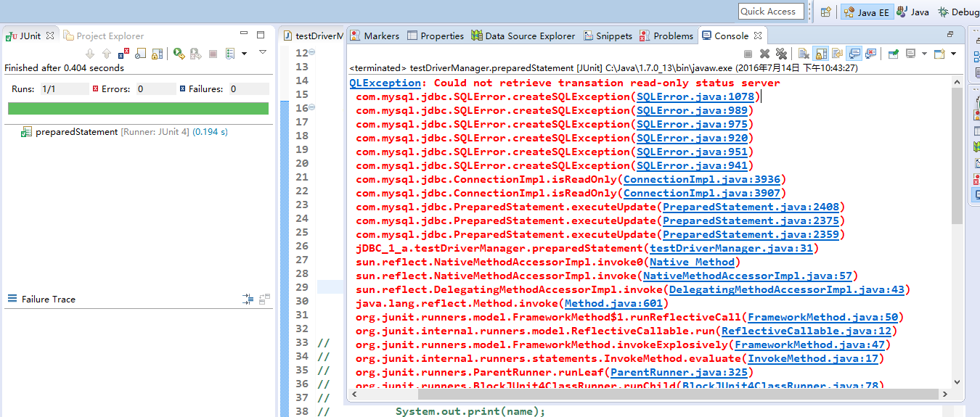Switch to the Properties tab

pos(436,36)
